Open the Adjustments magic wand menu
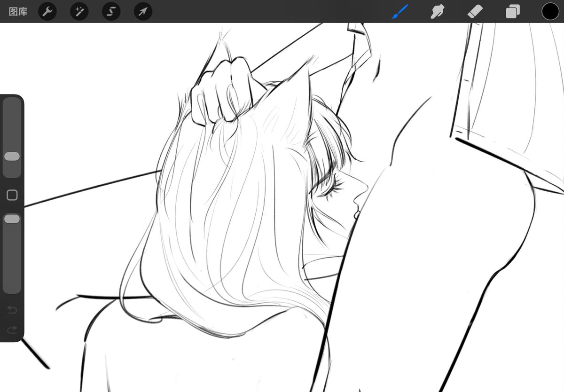564x392 pixels. point(79,11)
